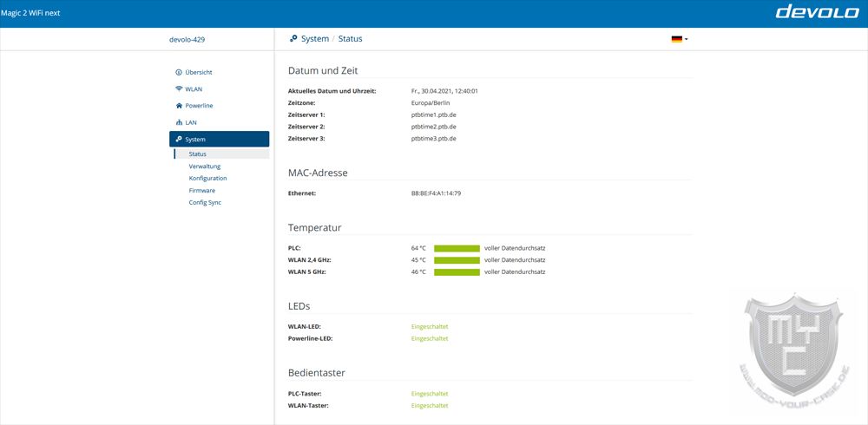This screenshot has height=425, width=868.
Task: Click the Ethernet label
Action: (x=302, y=193)
